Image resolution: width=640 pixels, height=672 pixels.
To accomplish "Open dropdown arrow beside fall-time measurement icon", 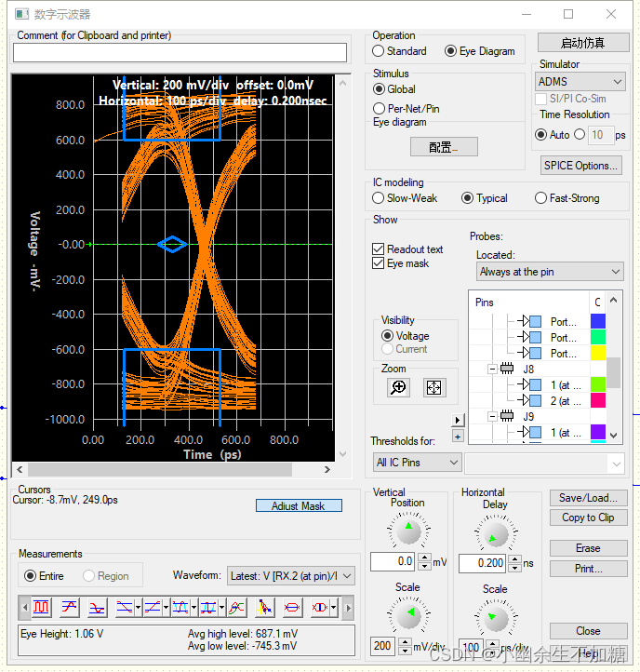I will coord(138,607).
